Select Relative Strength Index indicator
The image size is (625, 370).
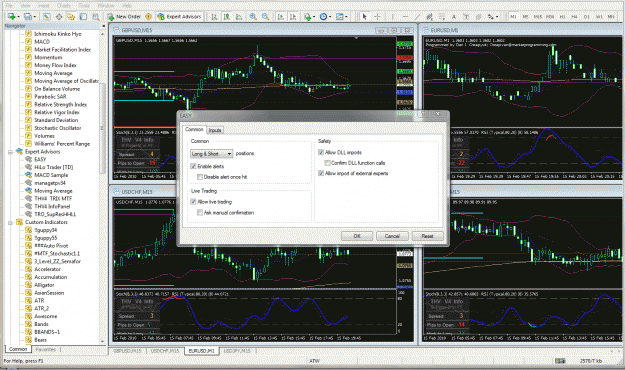pyautogui.click(x=61, y=104)
